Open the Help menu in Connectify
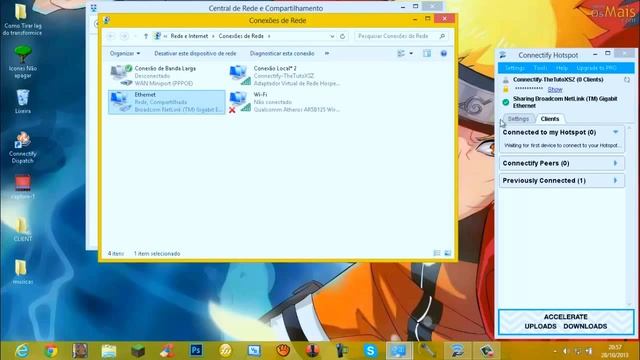This screenshot has height=360, width=640. coord(562,68)
